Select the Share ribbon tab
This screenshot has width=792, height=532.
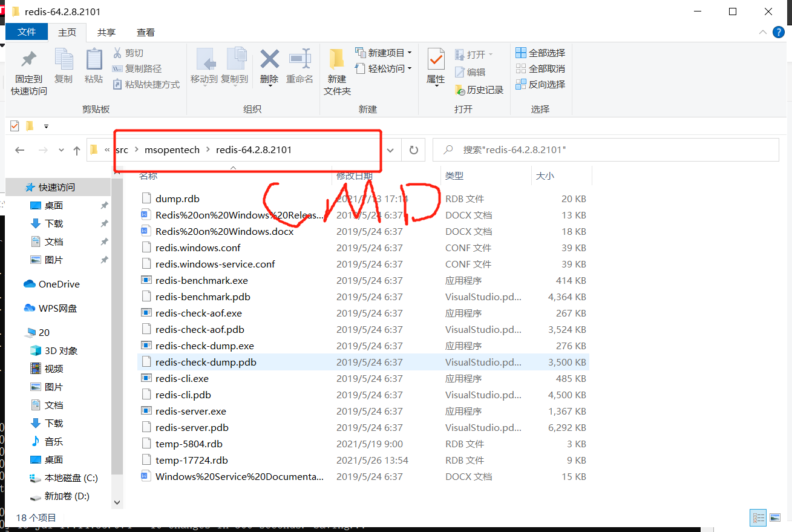click(x=106, y=32)
